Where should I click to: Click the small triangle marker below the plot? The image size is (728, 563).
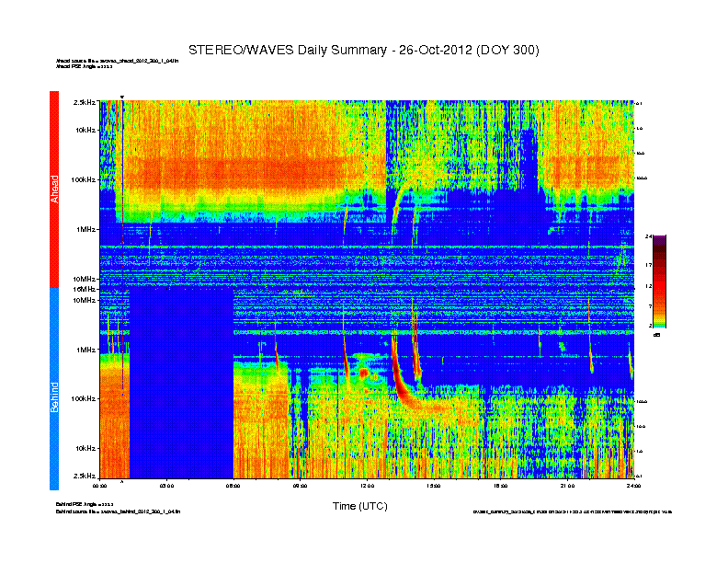121,481
